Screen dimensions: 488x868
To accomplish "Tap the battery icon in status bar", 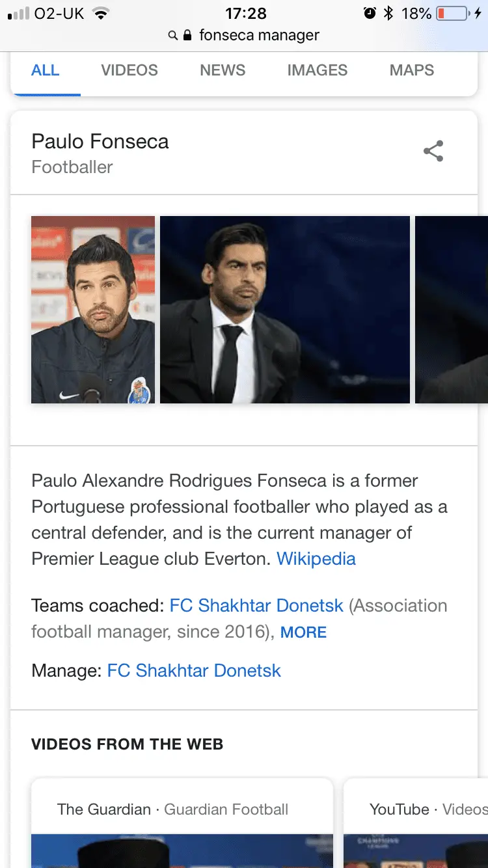I will [452, 13].
